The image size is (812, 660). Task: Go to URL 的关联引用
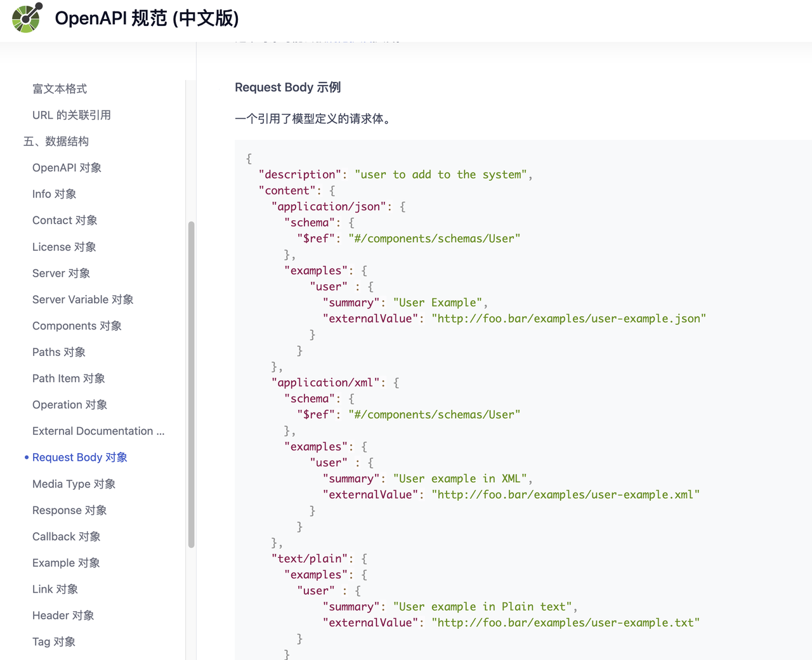point(71,115)
